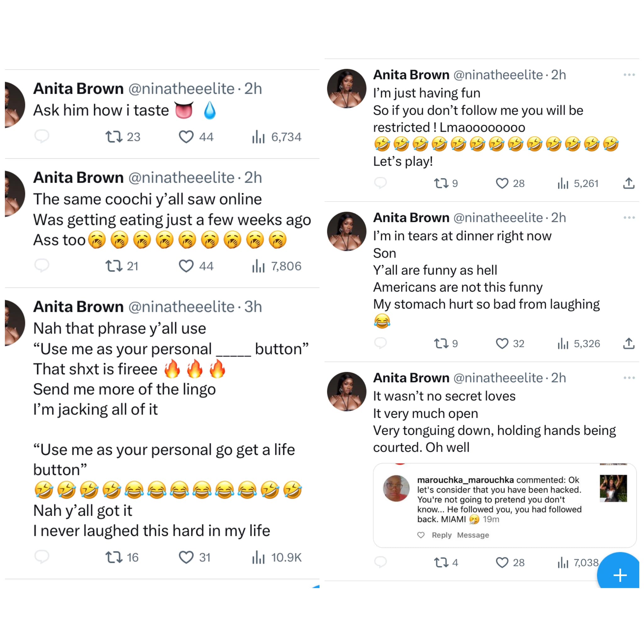Image resolution: width=644 pixels, height=644 pixels.
Task: Open more options on "I'm just having fun" tweet
Action: (x=629, y=75)
